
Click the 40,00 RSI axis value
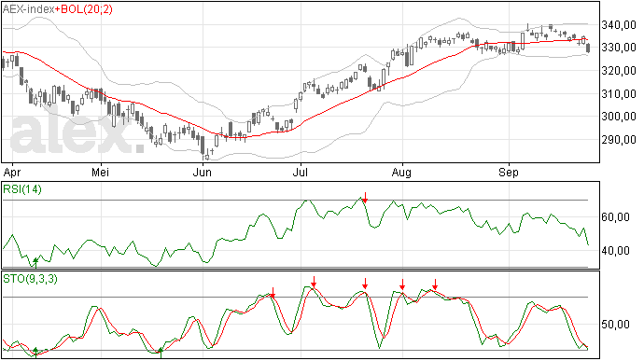pyautogui.click(x=616, y=251)
